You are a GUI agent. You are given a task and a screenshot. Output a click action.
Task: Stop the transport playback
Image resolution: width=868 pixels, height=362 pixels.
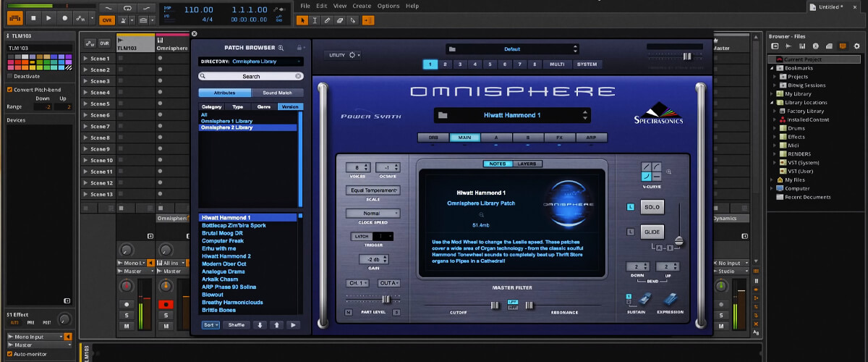(x=34, y=17)
